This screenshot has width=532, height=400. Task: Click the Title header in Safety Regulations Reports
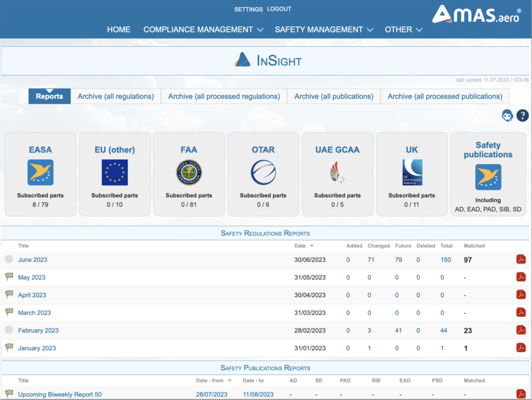[x=23, y=246]
